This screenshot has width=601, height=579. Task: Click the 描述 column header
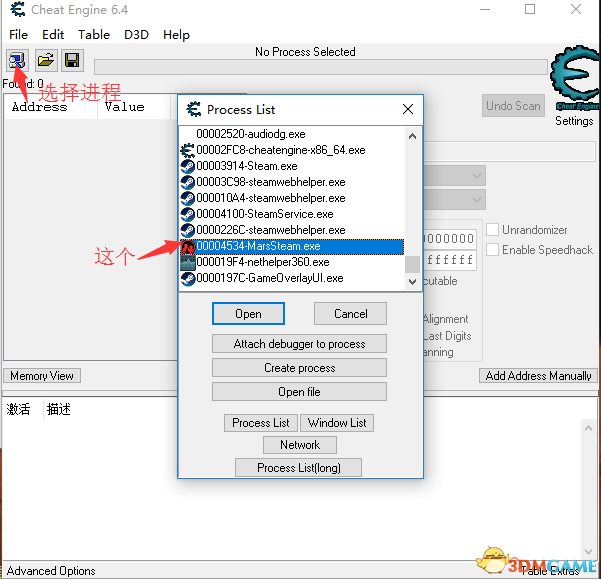pos(59,409)
